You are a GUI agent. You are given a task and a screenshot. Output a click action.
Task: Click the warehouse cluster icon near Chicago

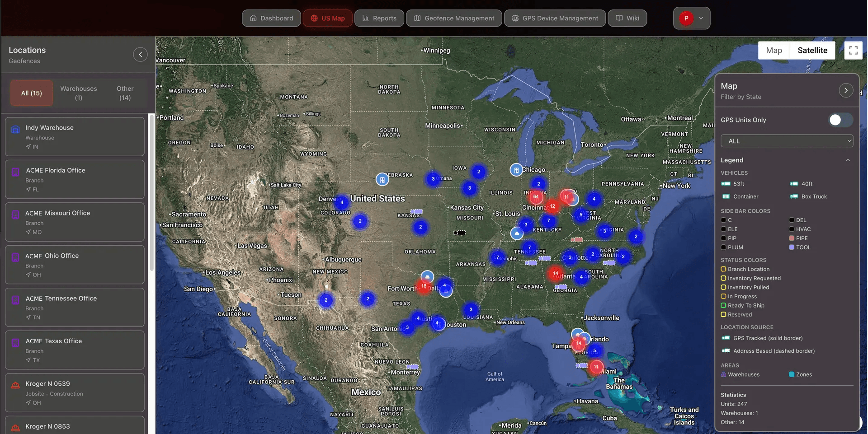pyautogui.click(x=516, y=170)
